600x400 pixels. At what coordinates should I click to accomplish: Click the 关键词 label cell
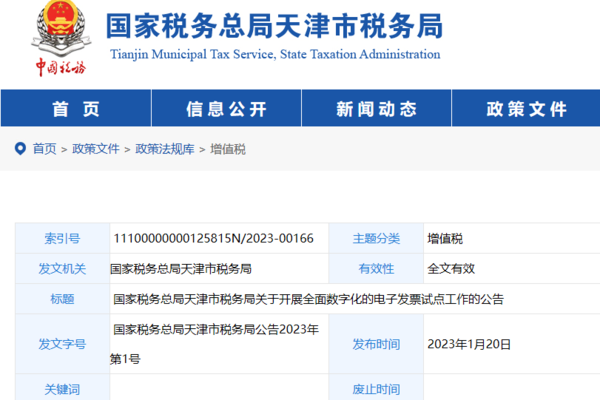tap(62, 389)
